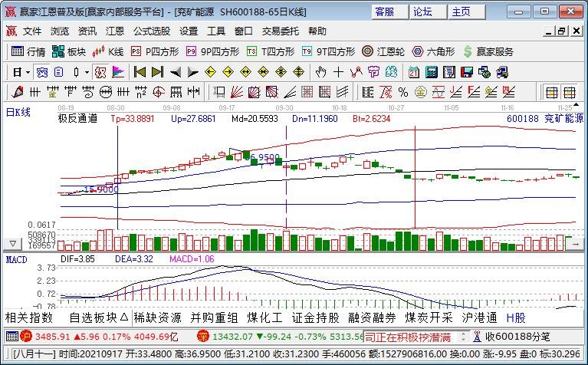Click the gold 金 circle icon
The width and height of the screenshot is (588, 365).
point(421,92)
